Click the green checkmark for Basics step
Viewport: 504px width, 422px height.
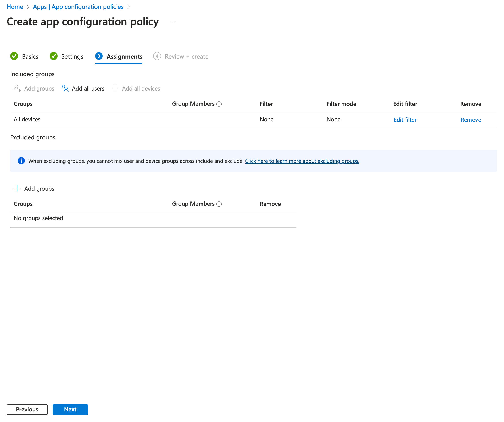14,56
